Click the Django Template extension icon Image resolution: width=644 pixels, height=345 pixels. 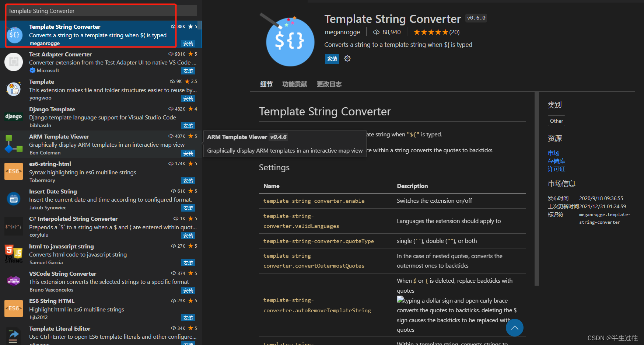point(14,116)
